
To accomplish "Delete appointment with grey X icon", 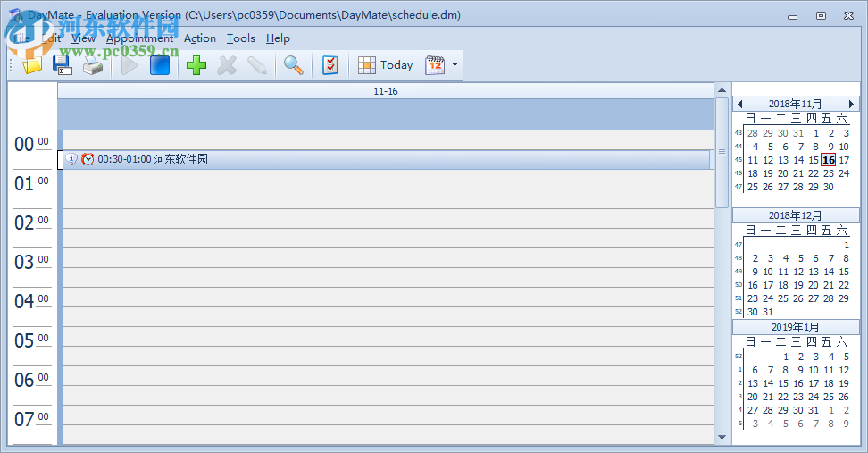I will [x=227, y=65].
